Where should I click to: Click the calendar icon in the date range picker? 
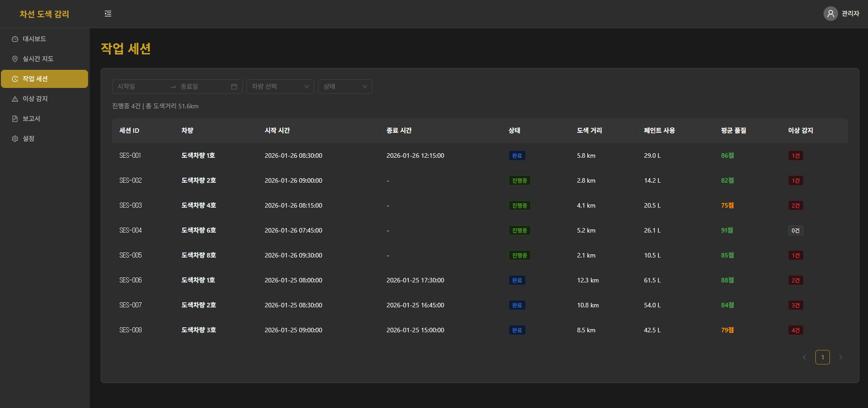(234, 87)
